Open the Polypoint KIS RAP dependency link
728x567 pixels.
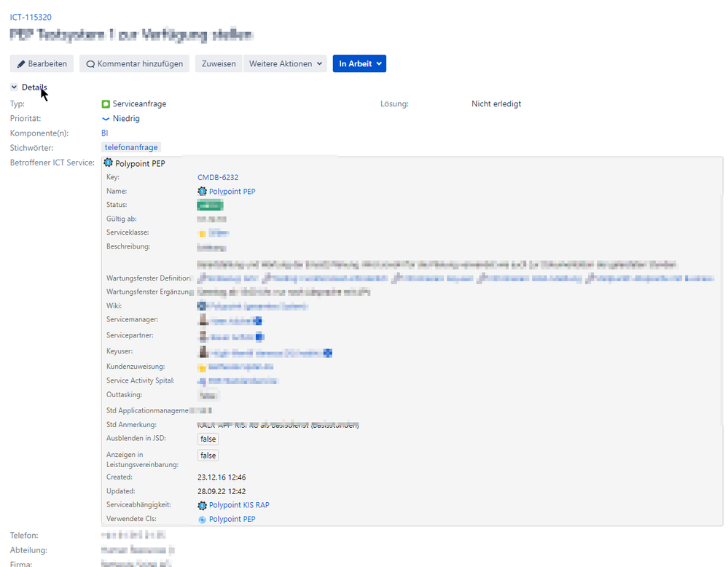click(239, 505)
